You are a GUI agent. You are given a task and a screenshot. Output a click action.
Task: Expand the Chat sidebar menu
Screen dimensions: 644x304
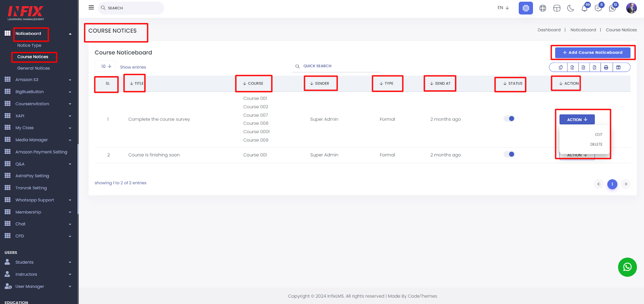pyautogui.click(x=70, y=224)
